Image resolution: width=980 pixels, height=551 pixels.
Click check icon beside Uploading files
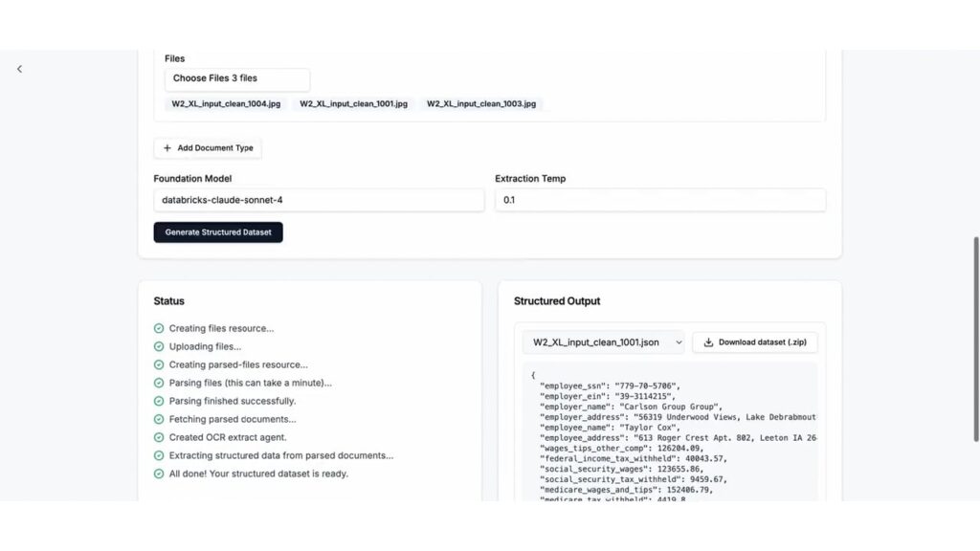click(159, 346)
